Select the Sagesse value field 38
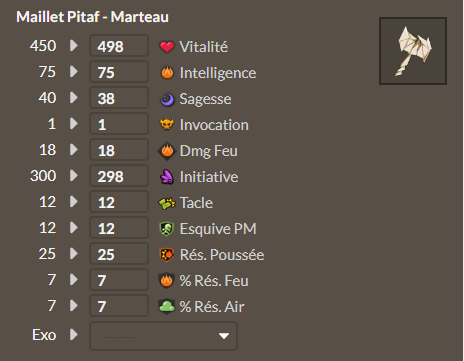Viewport: 464px width, 361px height. pyautogui.click(x=119, y=98)
